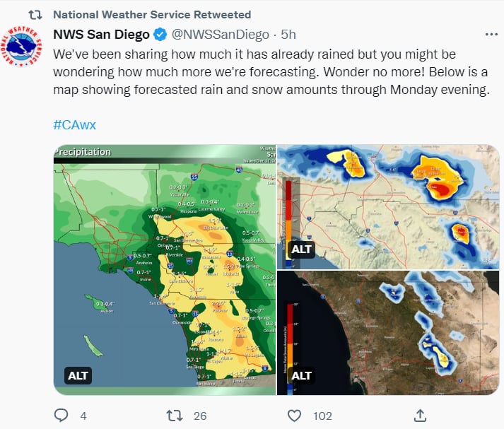Visit the NWS San Diego display name
Image resolution: width=504 pixels, height=429 pixels.
pyautogui.click(x=101, y=34)
